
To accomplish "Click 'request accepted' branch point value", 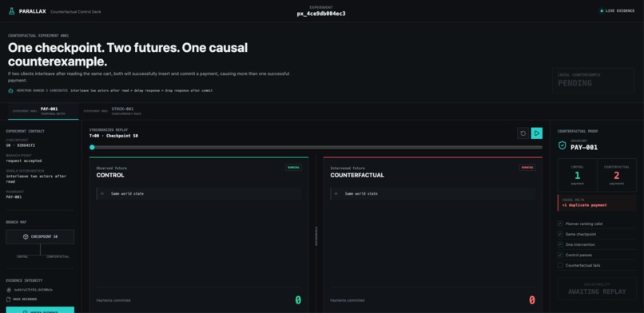I will click(24, 160).
